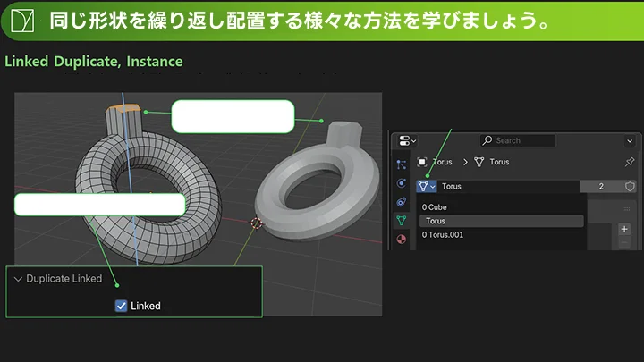This screenshot has width=644, height=362.
Task: Toggle the fake user shield icon
Action: pos(630,186)
